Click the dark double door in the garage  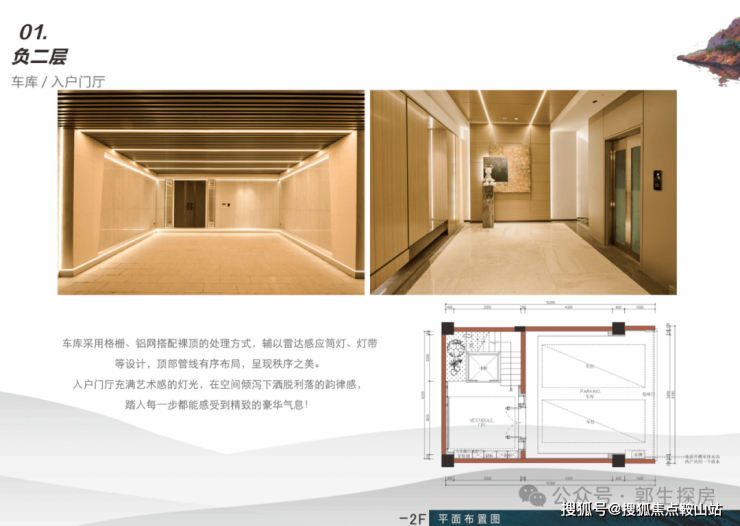190,204
